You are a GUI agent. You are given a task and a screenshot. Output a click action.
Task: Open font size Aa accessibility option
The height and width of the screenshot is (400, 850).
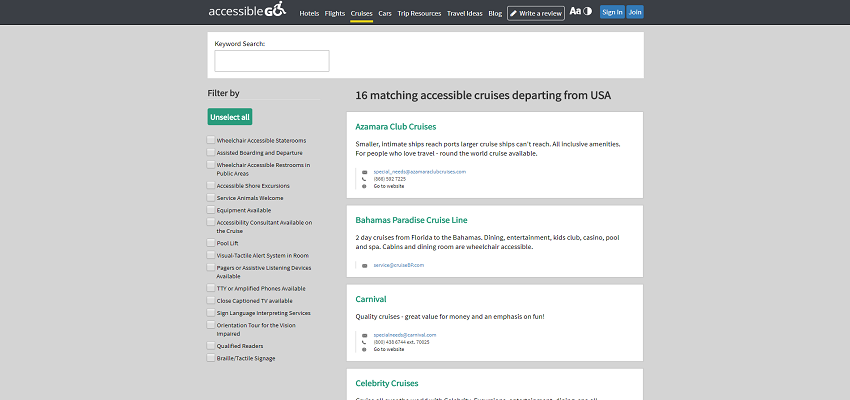575,11
